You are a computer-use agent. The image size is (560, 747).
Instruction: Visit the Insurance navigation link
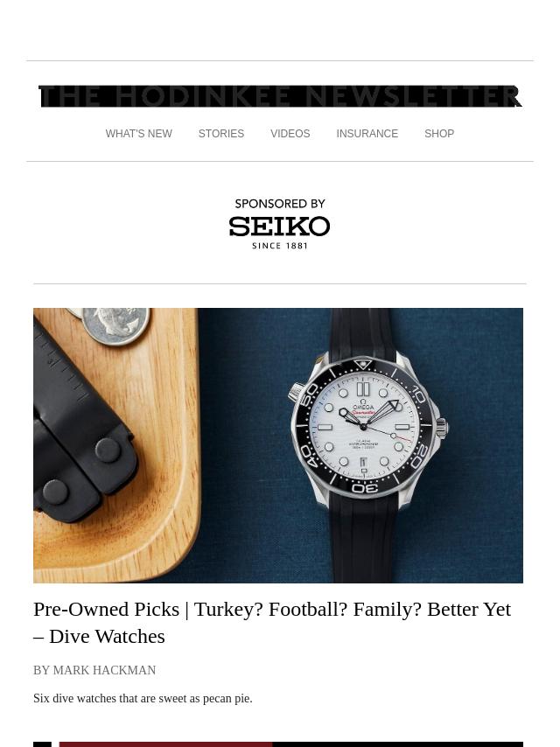coord(367,134)
